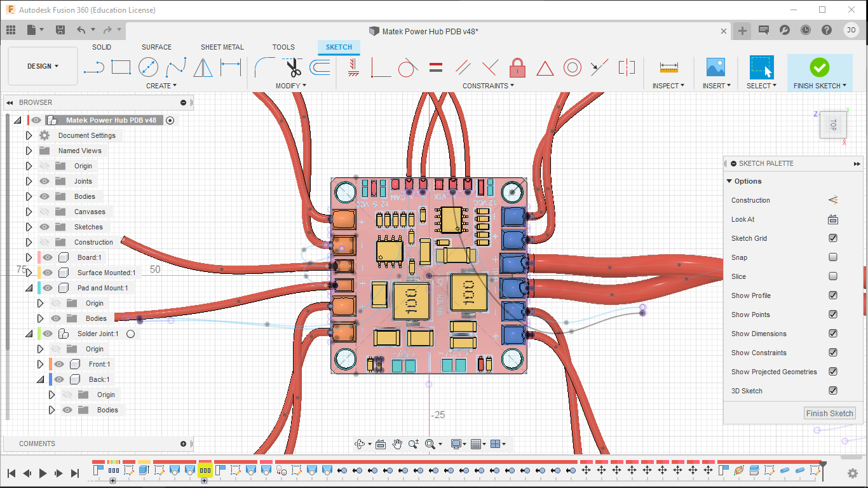Click Finish Sketch button in palette
Viewport: 868px width, 488px height.
[829, 413]
